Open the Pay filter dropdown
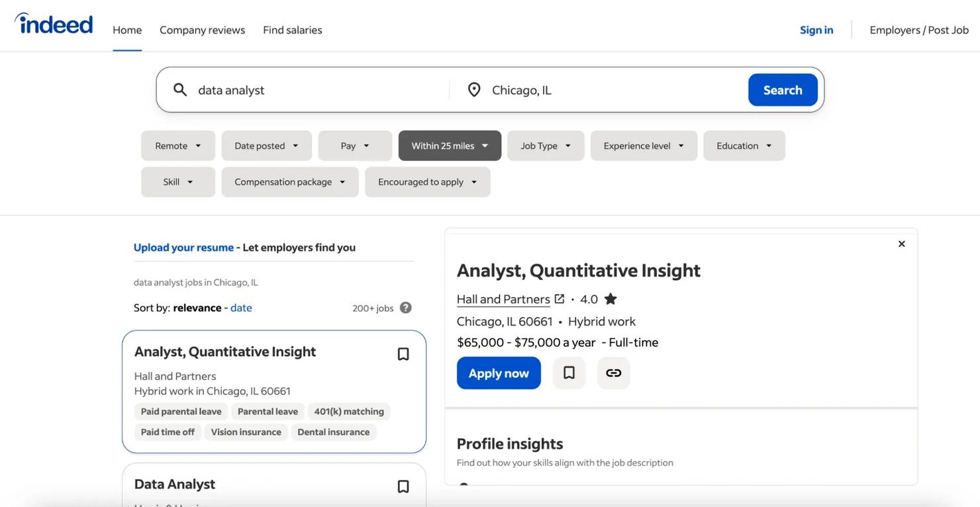980x507 pixels. pos(356,146)
